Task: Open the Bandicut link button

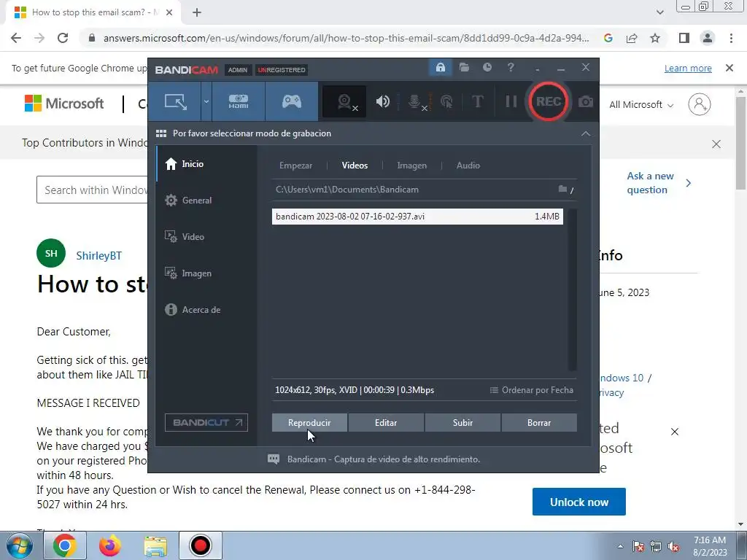Action: pos(206,422)
